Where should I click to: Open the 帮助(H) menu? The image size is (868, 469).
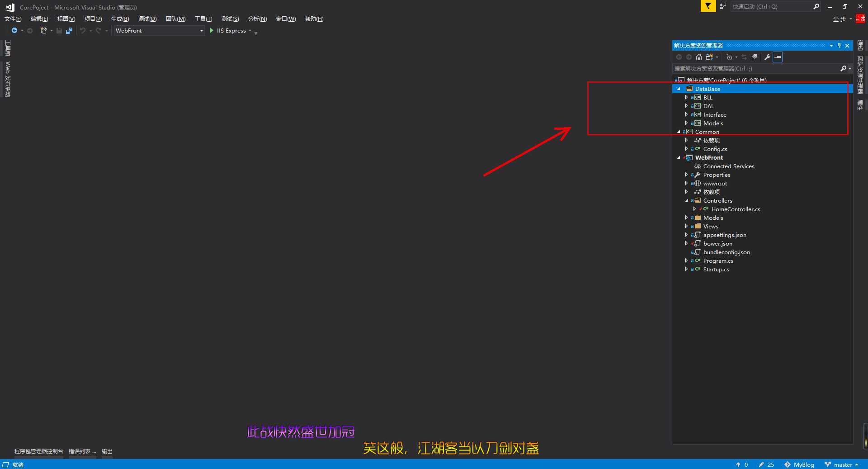(314, 19)
